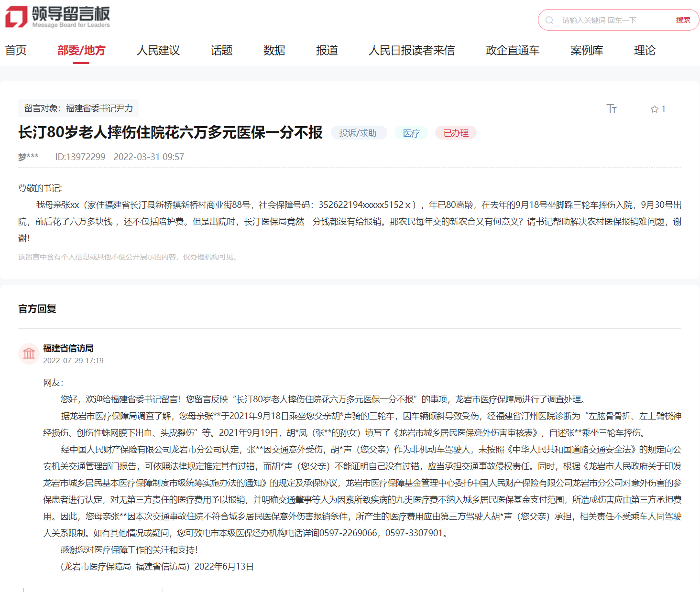Viewport: 700px width, 592px height.
Task: Open the 部委/地方 navigation tab
Action: [x=81, y=50]
